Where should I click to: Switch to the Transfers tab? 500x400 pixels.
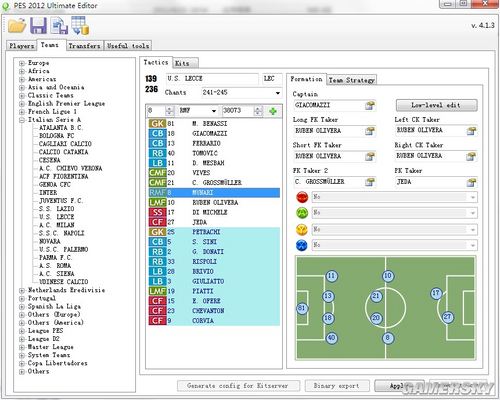(84, 46)
